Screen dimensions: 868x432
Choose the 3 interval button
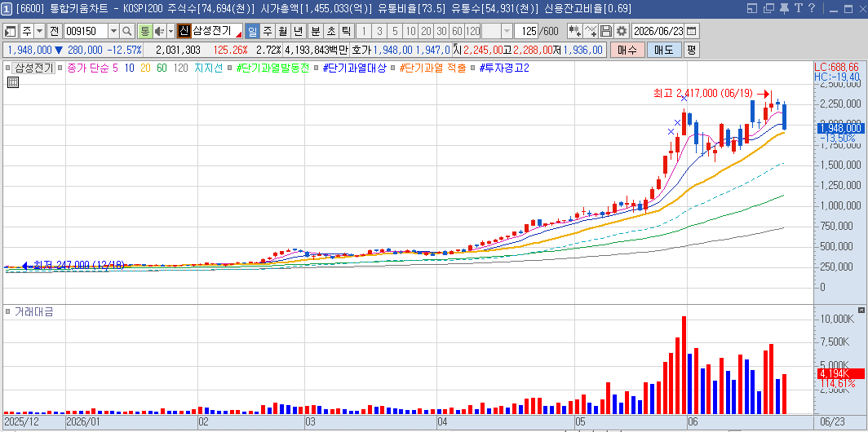[x=379, y=31]
